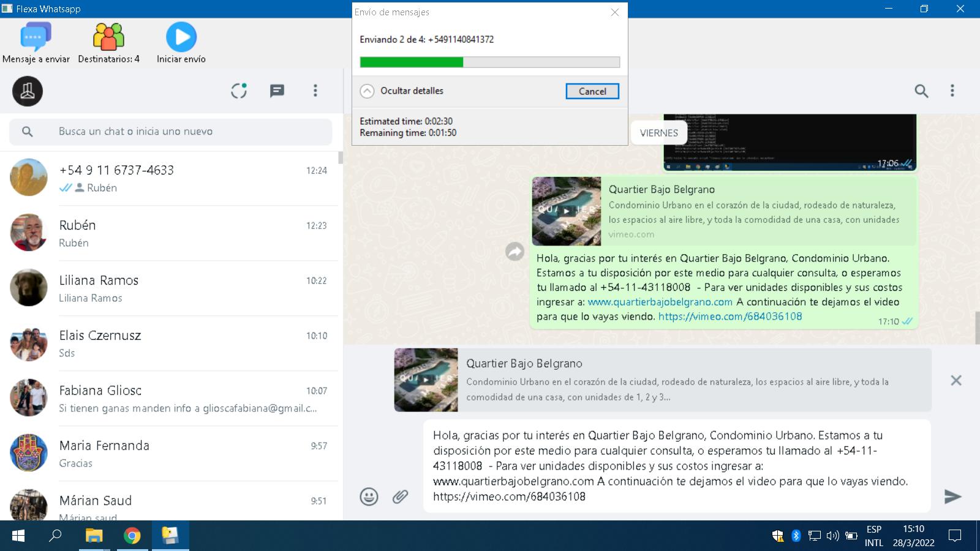This screenshot has width=980, height=551.
Task: Open the chat list three-dot menu
Action: (315, 91)
